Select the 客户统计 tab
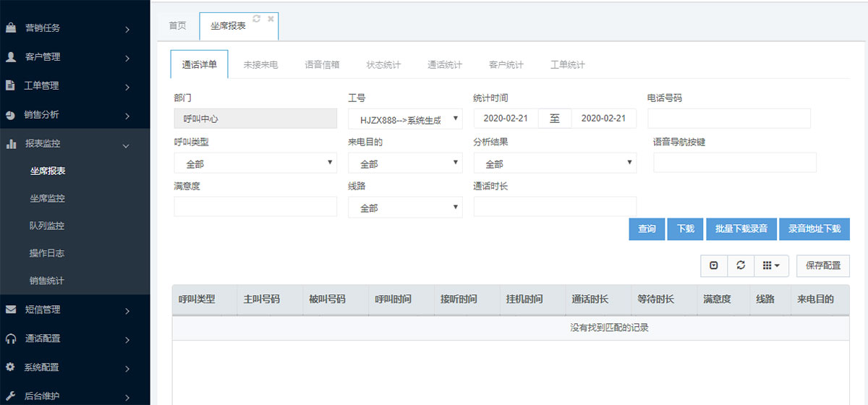Viewport: 868px width, 405px height. coord(506,64)
